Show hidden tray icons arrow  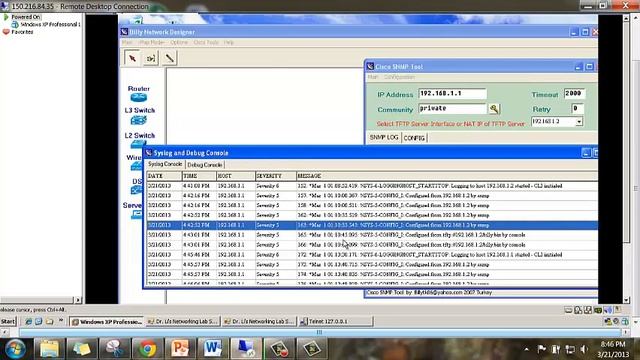click(527, 349)
